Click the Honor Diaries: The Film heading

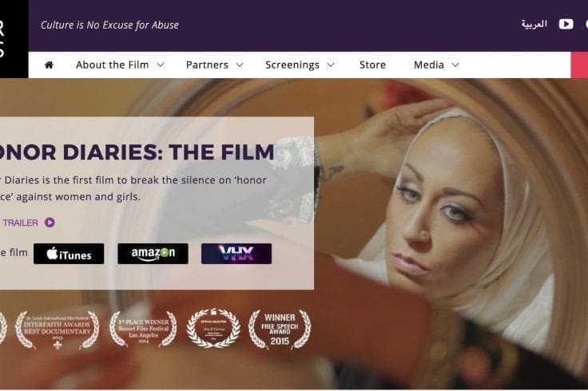(137, 152)
